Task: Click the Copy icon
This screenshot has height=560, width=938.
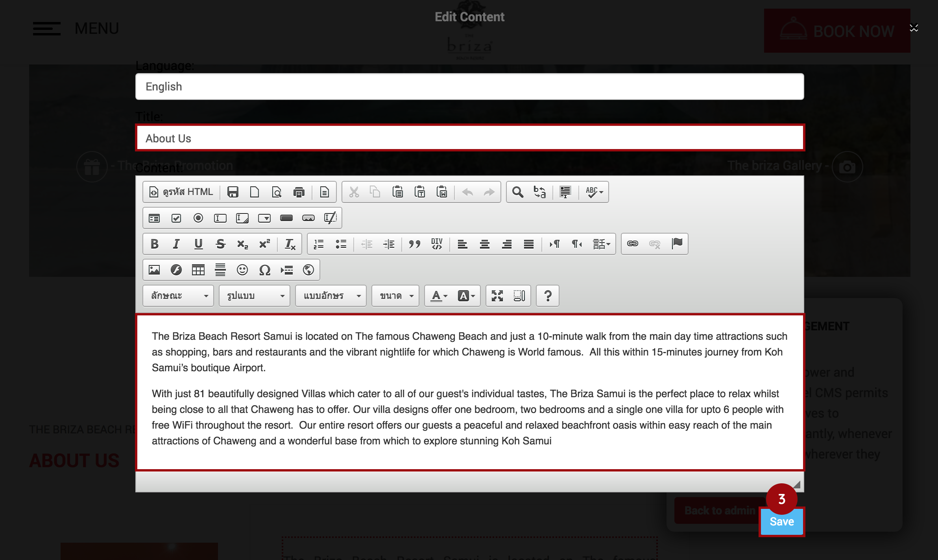Action: click(376, 192)
